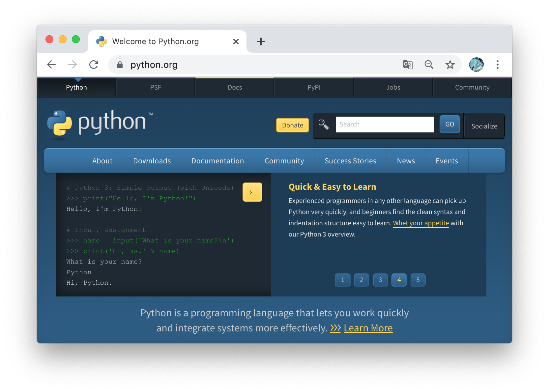Open the Downloads menu
The height and width of the screenshot is (392, 549).
tap(152, 161)
